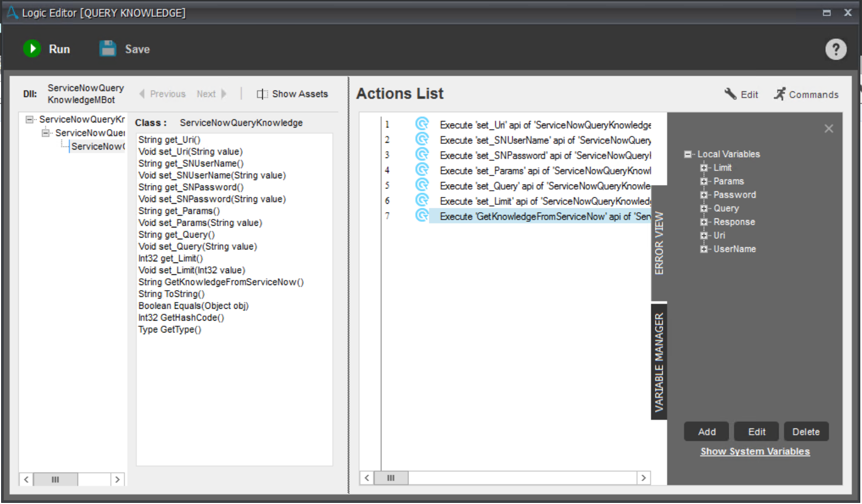
Task: Expand the Response variable node
Action: (x=704, y=222)
